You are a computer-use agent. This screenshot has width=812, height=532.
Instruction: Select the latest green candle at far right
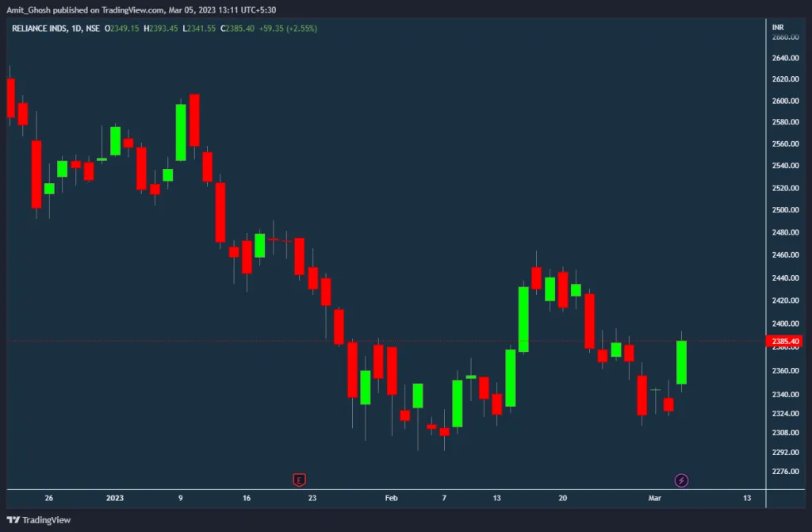point(681,362)
